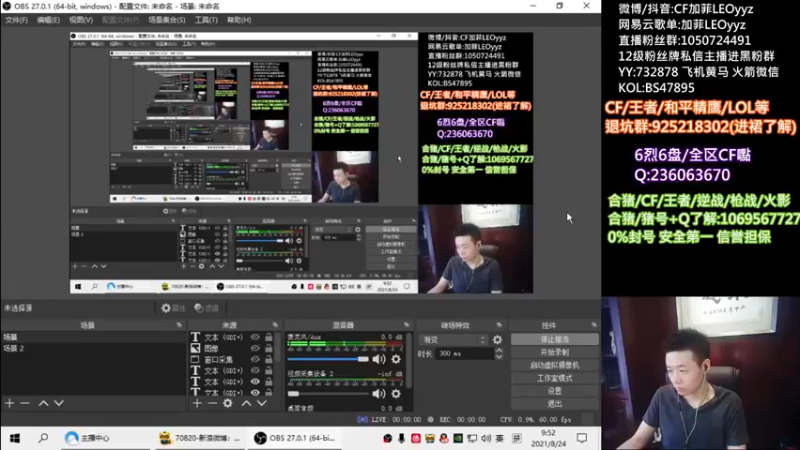Open taskbar search magnifier
This screenshot has width=800, height=450.
tap(43, 438)
